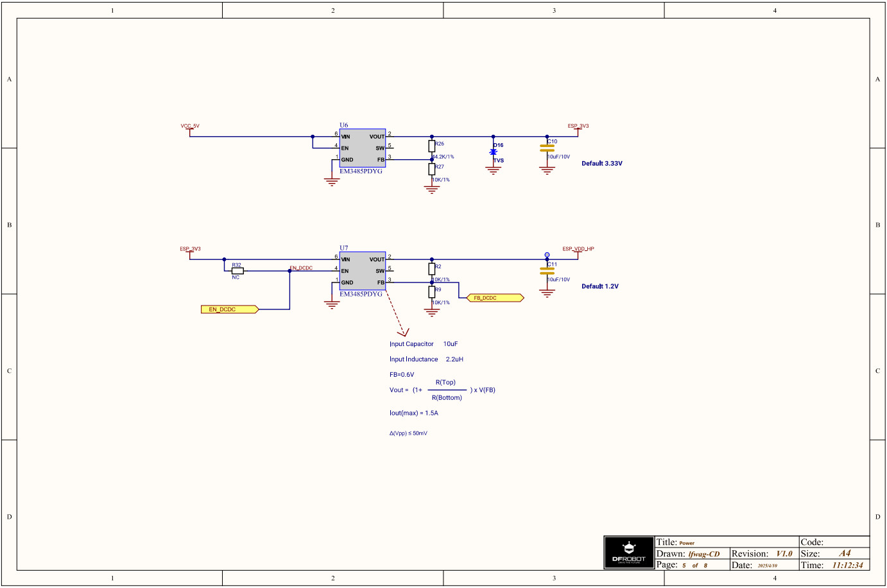Select the U6 regulator chip body
The height and width of the screenshot is (588, 887).
tap(363, 148)
